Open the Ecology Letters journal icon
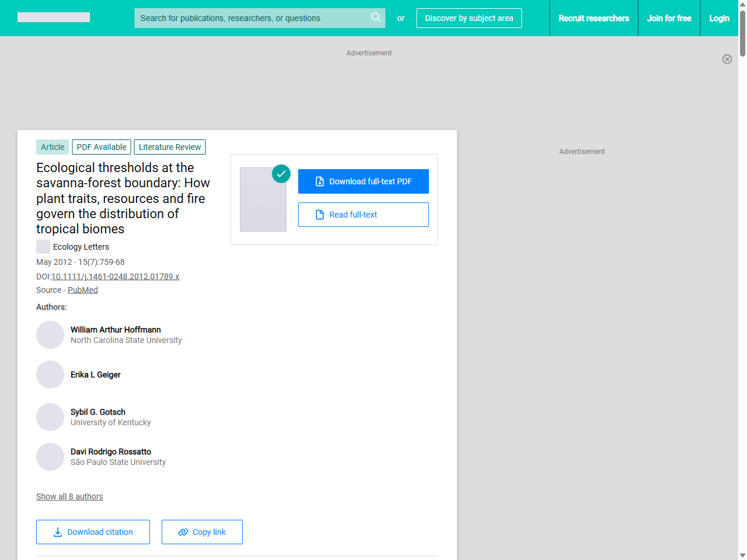 43,247
